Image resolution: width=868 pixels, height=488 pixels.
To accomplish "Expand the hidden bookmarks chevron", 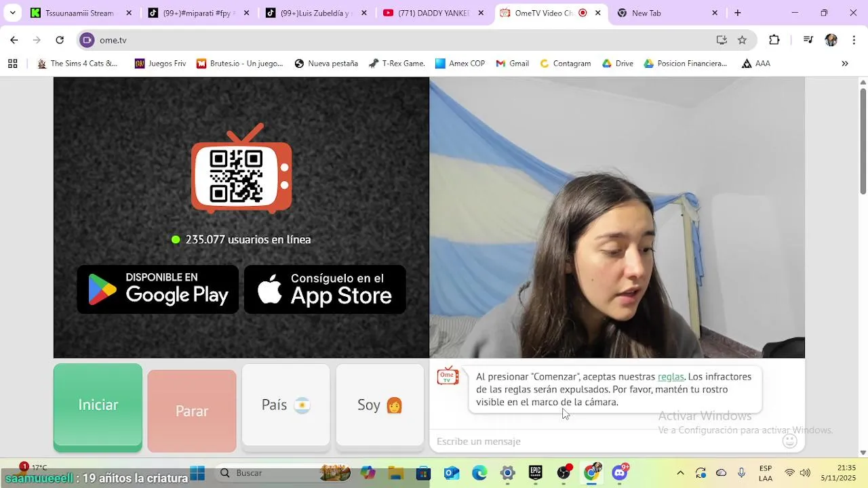I will click(x=845, y=64).
